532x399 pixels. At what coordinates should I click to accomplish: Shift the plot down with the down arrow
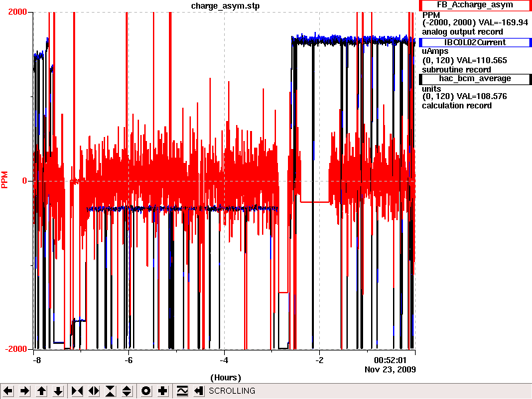click(x=59, y=391)
